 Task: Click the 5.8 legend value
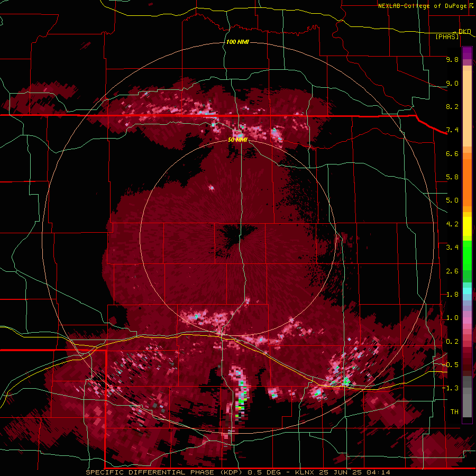452,177
